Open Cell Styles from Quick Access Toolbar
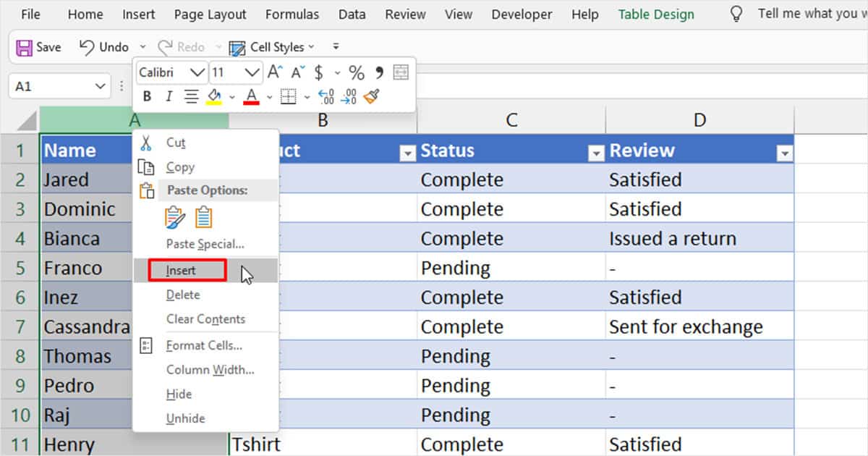The image size is (868, 456). point(273,47)
